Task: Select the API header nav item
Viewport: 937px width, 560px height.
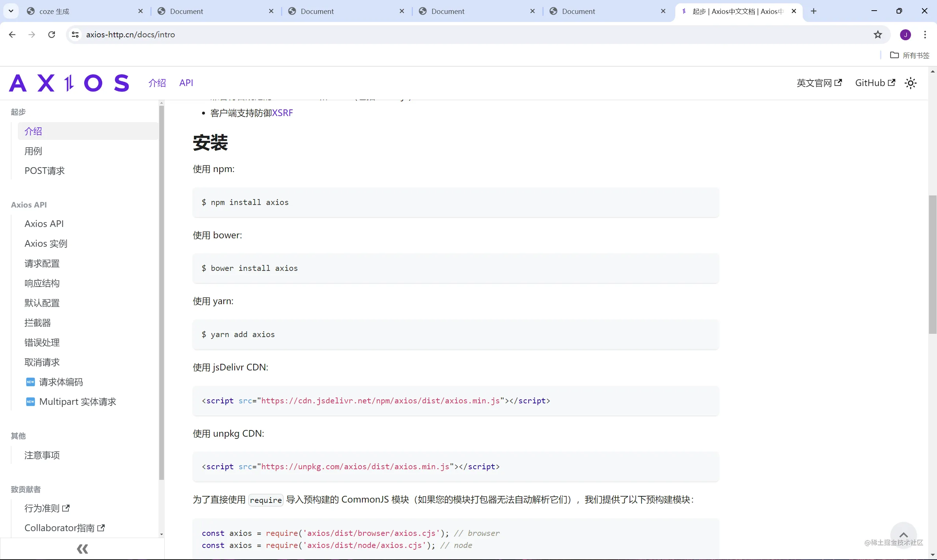Action: coord(186,83)
